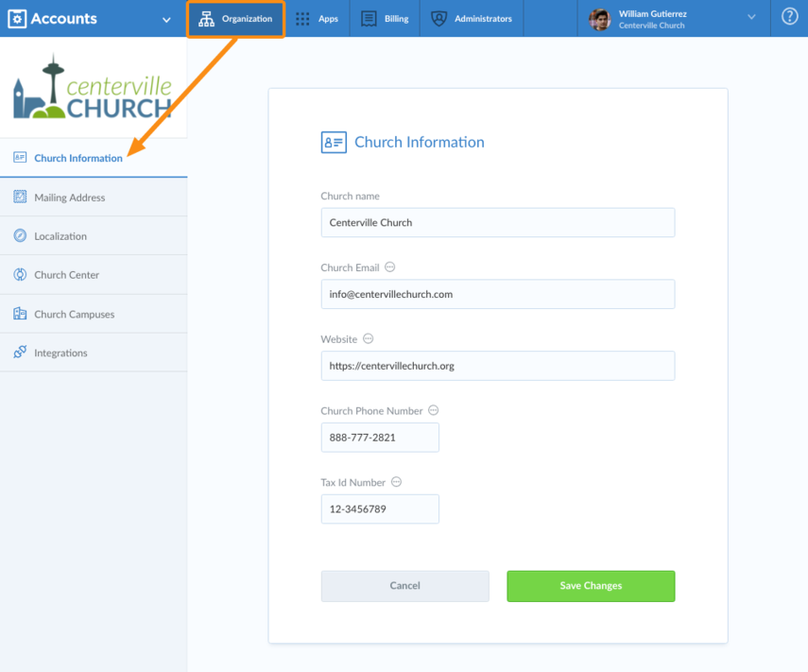Click the Cancel button
The image size is (808, 672).
point(404,586)
